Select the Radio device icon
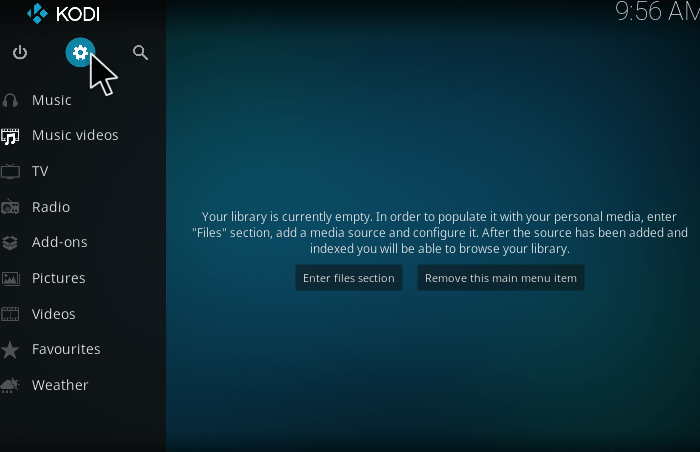700x452 pixels. coord(10,207)
